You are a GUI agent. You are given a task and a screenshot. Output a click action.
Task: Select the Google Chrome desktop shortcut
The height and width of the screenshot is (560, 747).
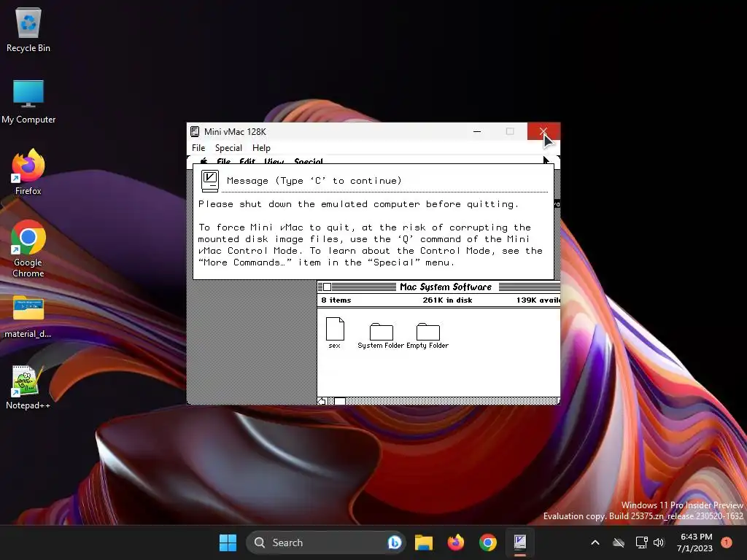(x=28, y=249)
